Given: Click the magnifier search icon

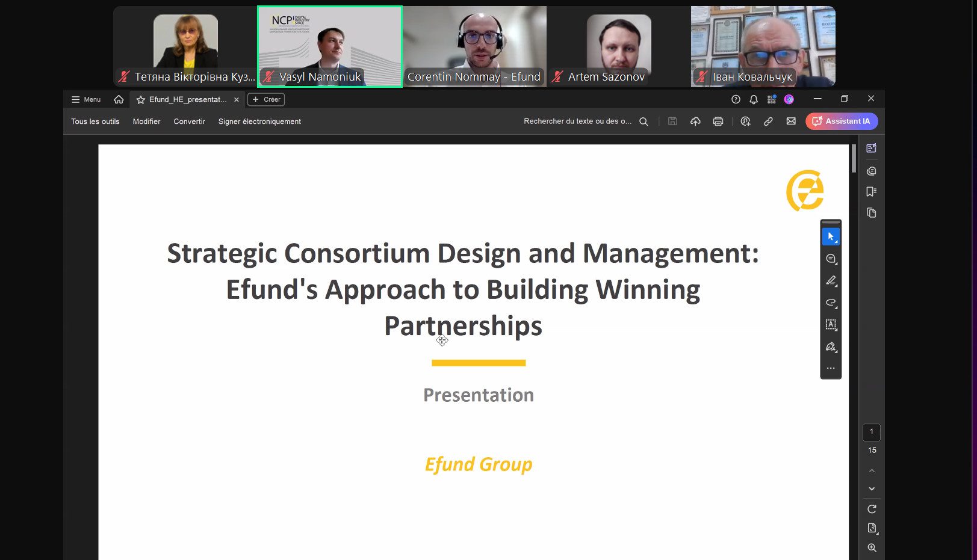Looking at the screenshot, I should click(644, 122).
